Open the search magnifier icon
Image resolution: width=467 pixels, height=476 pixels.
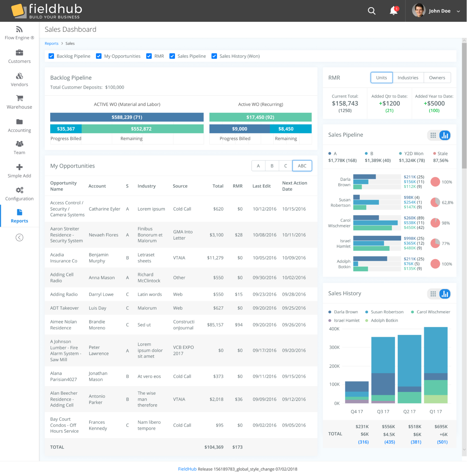(x=372, y=11)
